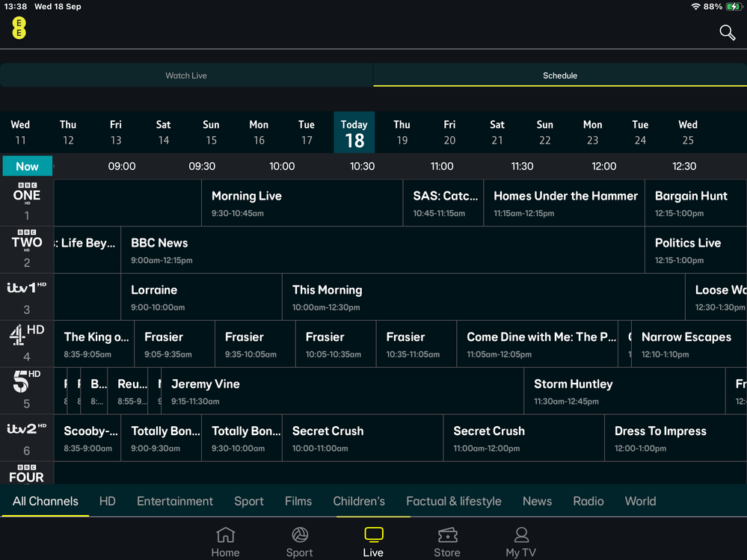The width and height of the screenshot is (747, 560).
Task: Filter channels by Radio
Action: [x=588, y=501]
